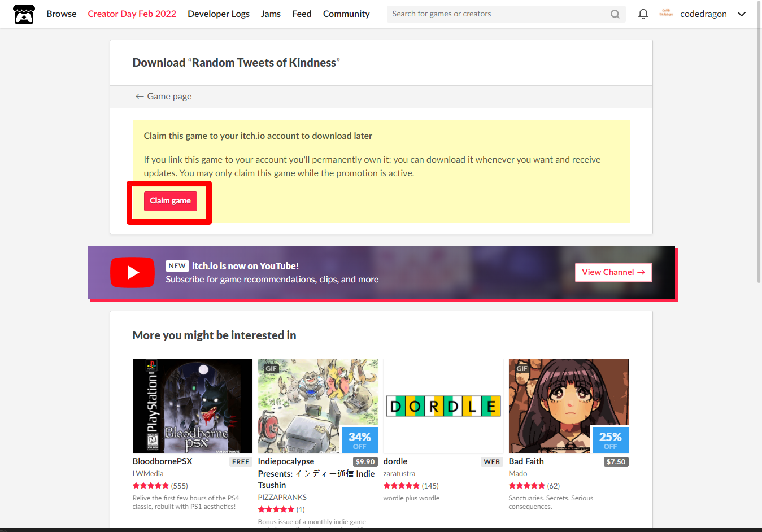Open zaratustra creator page
762x532 pixels.
pyautogui.click(x=399, y=474)
